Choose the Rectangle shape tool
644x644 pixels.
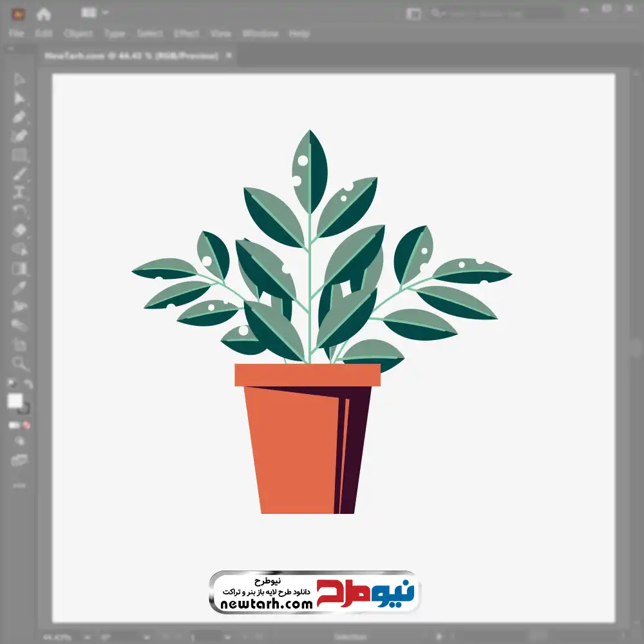pos(20,155)
